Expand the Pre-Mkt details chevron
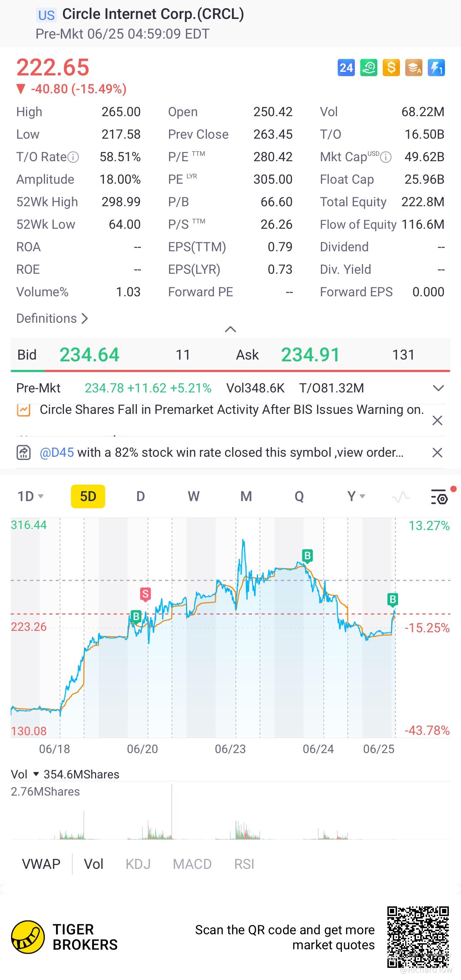461x980 pixels. tap(438, 388)
